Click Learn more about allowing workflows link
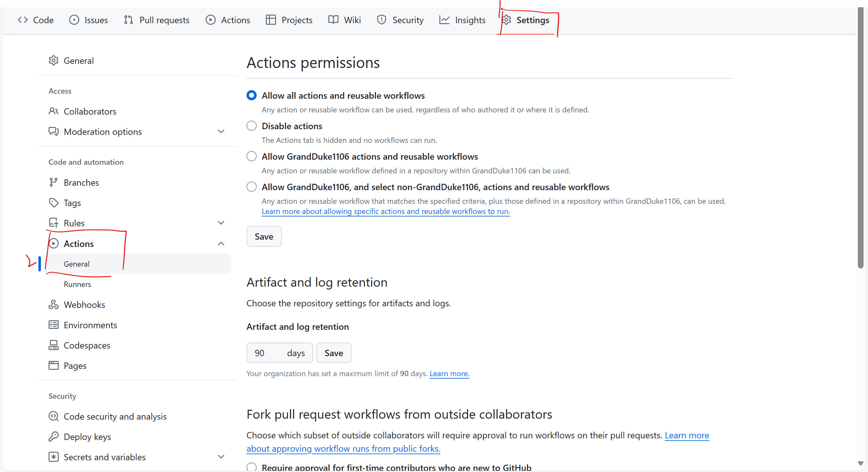The width and height of the screenshot is (868, 472). coord(386,211)
